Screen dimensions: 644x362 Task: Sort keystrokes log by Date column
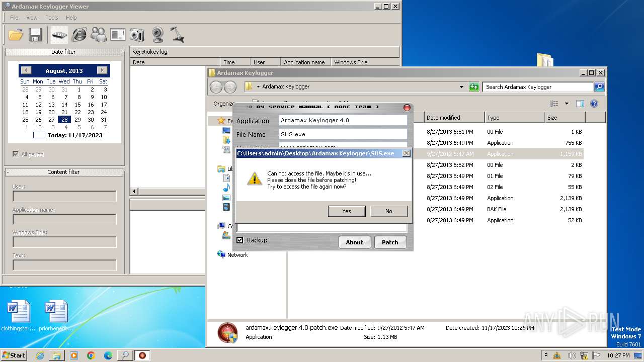point(175,62)
